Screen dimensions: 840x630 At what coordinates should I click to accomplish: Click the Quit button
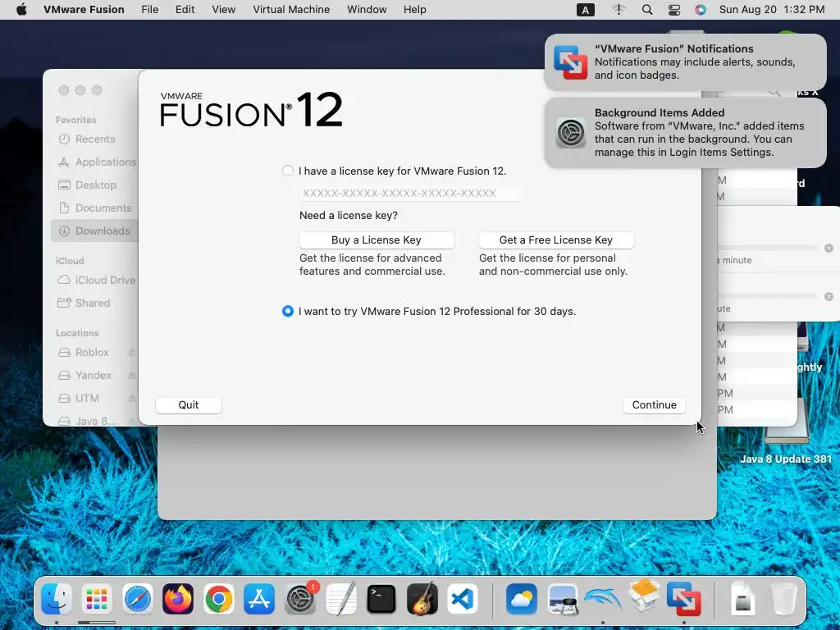(189, 405)
